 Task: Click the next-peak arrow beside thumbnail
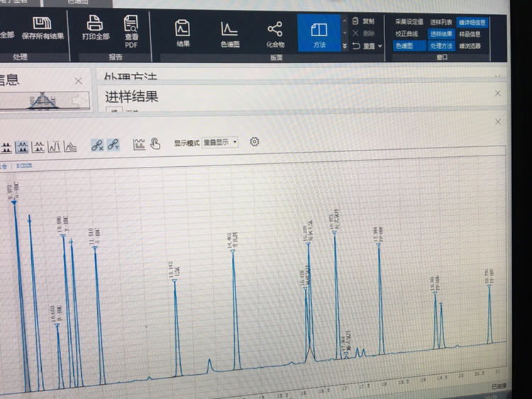click(x=79, y=101)
